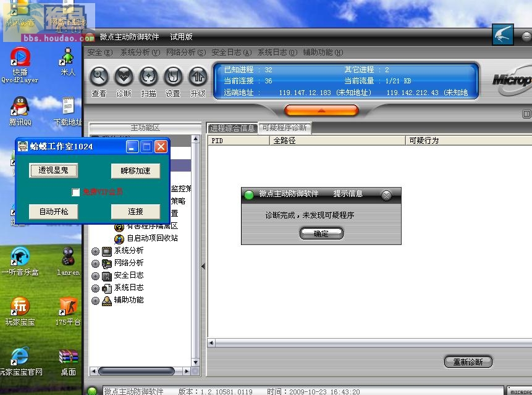
Task: Open the 米人 desktop shortcut
Action: [67, 57]
